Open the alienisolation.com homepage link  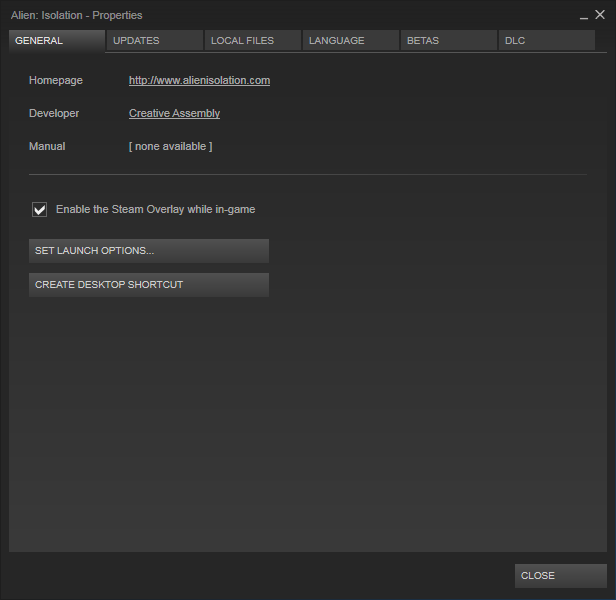199,81
